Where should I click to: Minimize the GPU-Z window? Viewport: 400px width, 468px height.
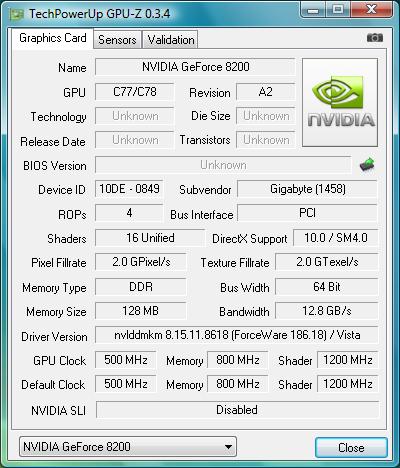tap(313, 10)
